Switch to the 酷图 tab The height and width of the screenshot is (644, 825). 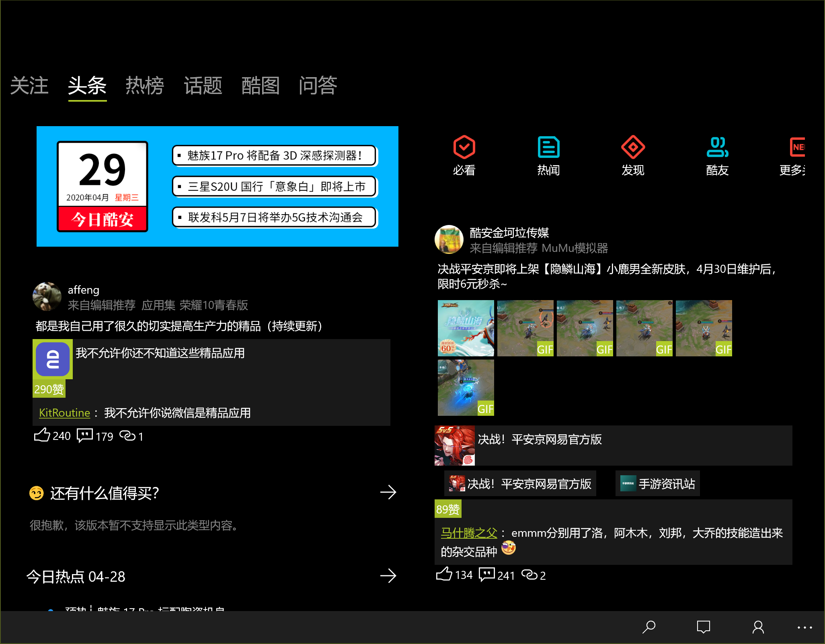261,86
